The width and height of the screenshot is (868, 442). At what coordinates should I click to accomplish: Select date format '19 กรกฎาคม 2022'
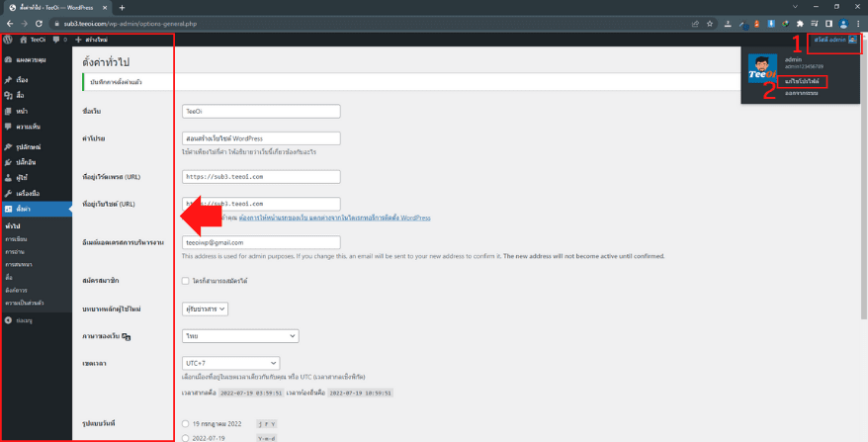[186, 424]
